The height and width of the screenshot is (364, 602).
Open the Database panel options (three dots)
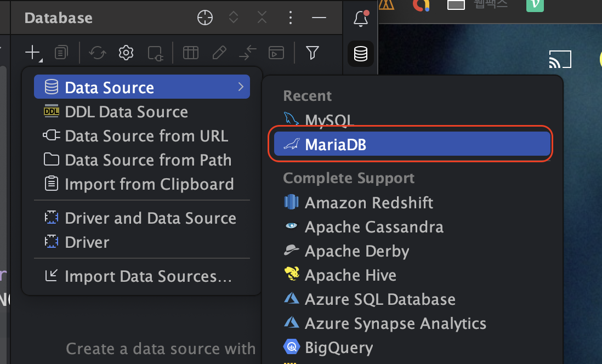[290, 18]
